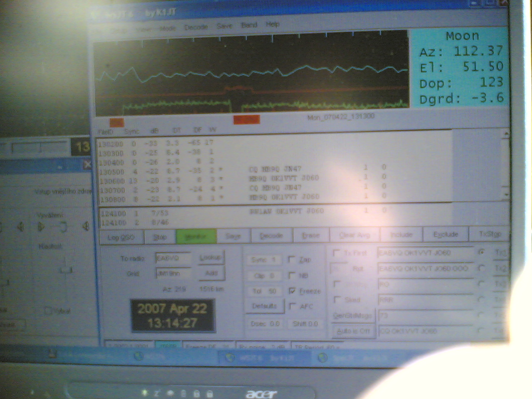Viewport: 532px width, 399px height.
Task: Click the balance slider in the left mixer window
Action: tap(63, 227)
